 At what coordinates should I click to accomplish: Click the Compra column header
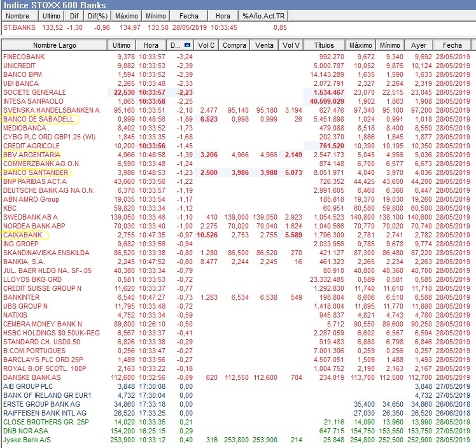coord(235,45)
